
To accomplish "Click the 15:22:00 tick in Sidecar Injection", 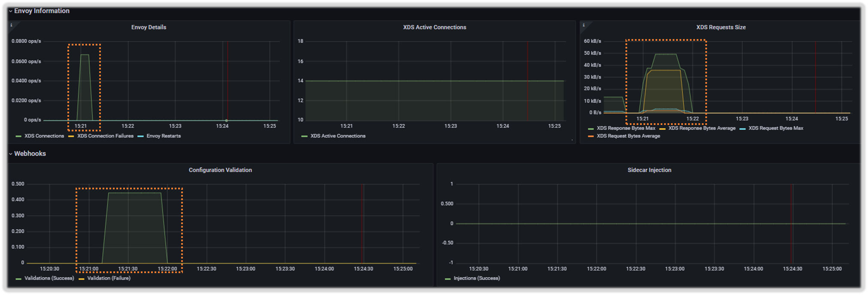I will pyautogui.click(x=596, y=269).
